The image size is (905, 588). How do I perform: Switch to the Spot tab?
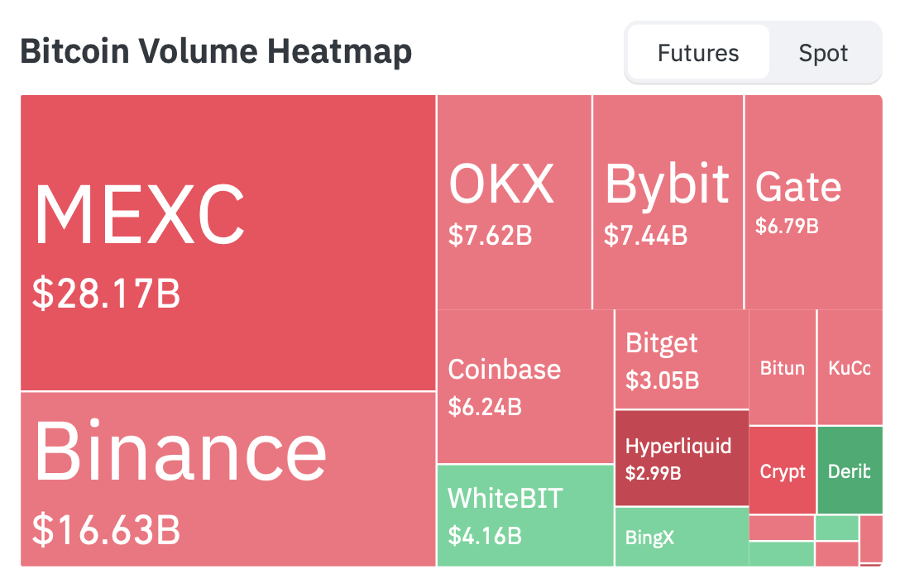click(x=822, y=52)
